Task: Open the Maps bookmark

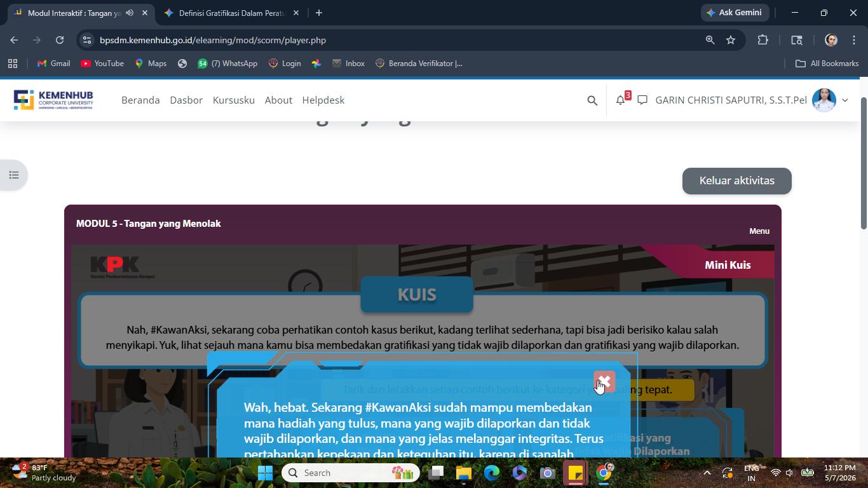Action: pos(151,64)
